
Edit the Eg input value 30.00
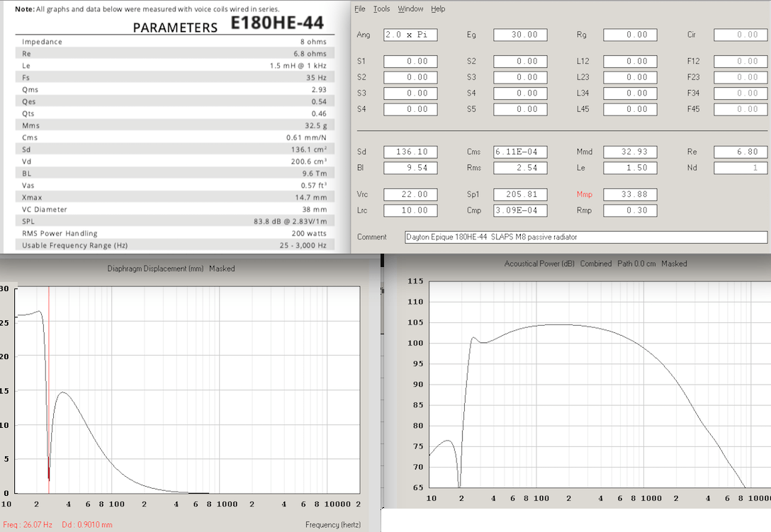point(520,35)
